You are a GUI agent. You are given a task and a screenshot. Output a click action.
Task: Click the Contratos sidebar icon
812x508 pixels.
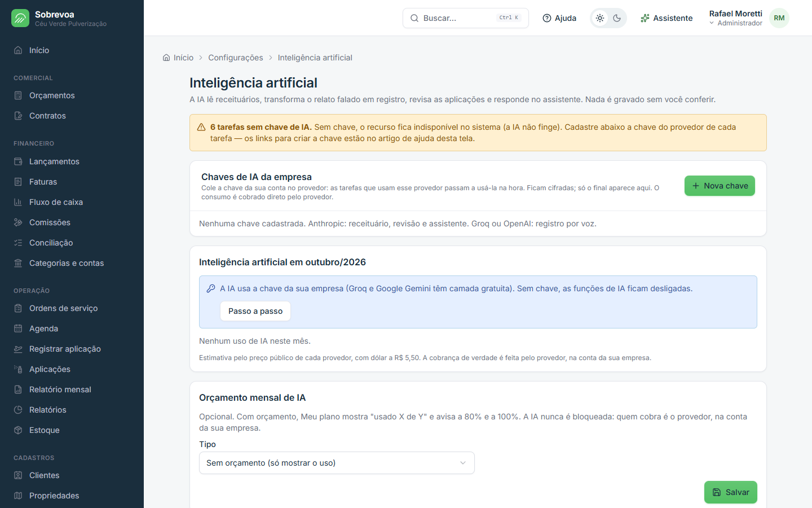click(18, 116)
